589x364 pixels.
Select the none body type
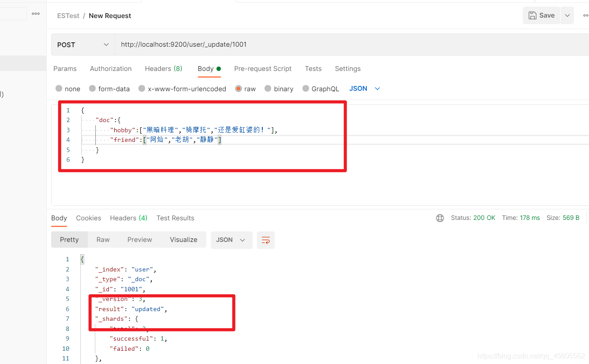pyautogui.click(x=68, y=89)
